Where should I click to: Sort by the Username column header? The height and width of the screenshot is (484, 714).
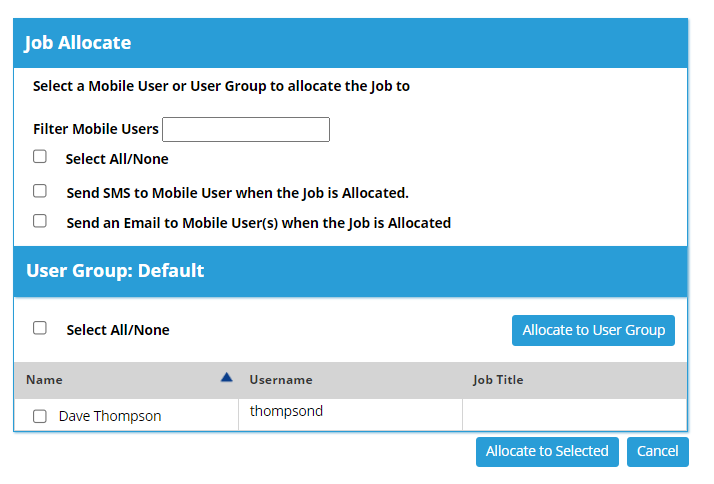281,380
